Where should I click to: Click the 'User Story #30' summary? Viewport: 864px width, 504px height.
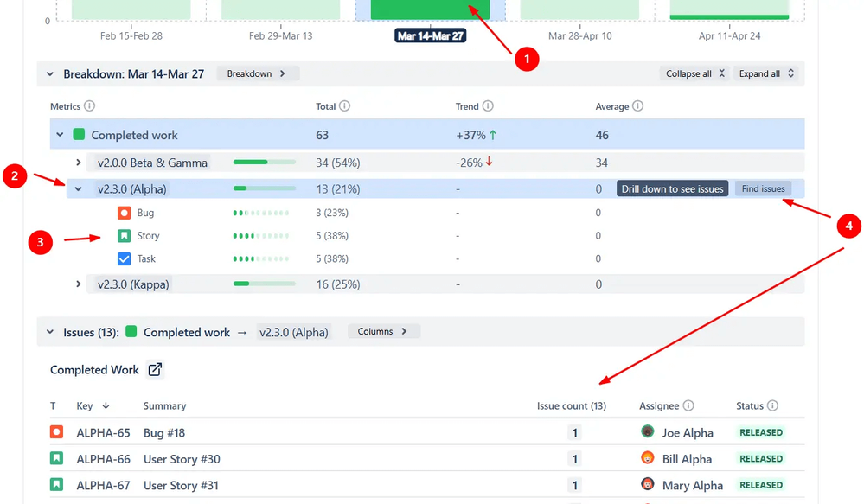click(x=182, y=459)
